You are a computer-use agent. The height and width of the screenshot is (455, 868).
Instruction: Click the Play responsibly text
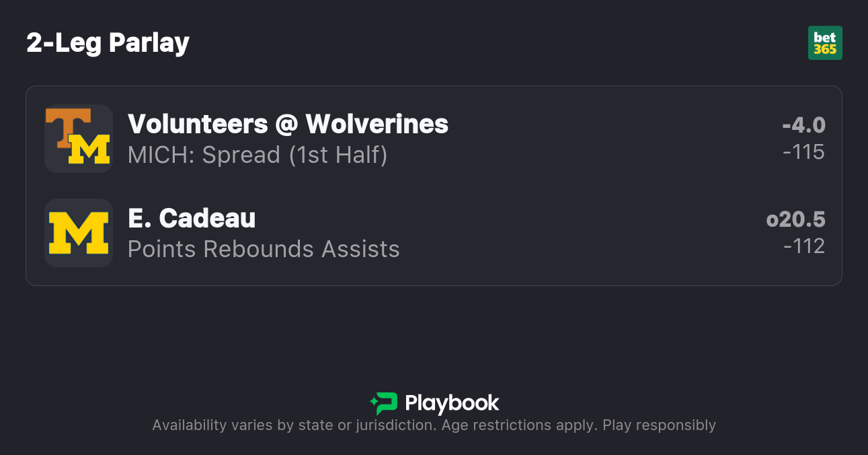659,425
